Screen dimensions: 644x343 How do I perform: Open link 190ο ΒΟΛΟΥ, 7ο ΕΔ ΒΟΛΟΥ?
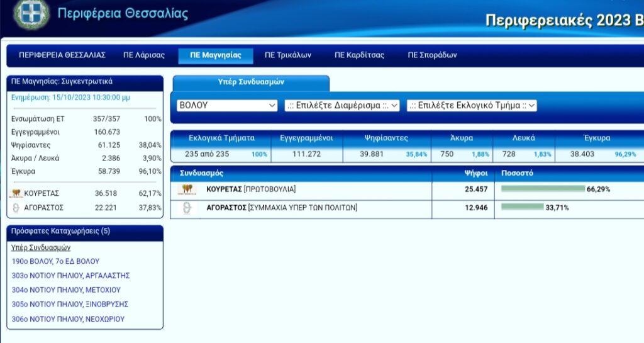click(x=55, y=261)
